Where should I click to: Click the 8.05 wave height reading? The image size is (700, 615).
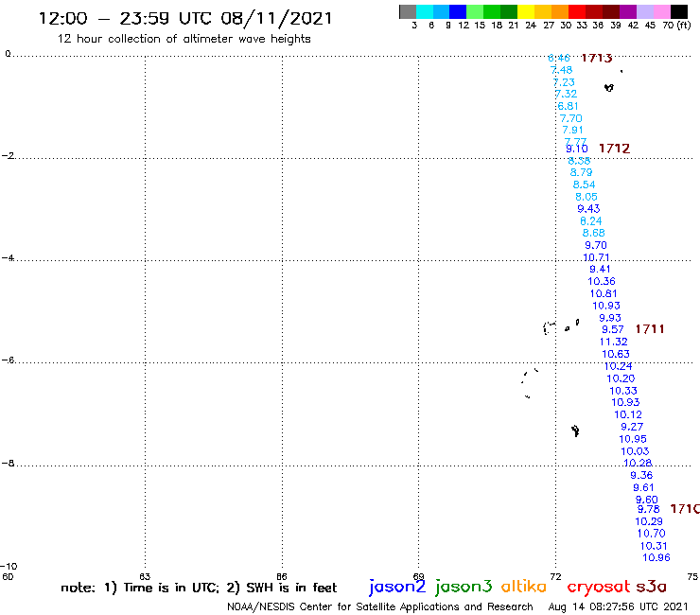586,197
